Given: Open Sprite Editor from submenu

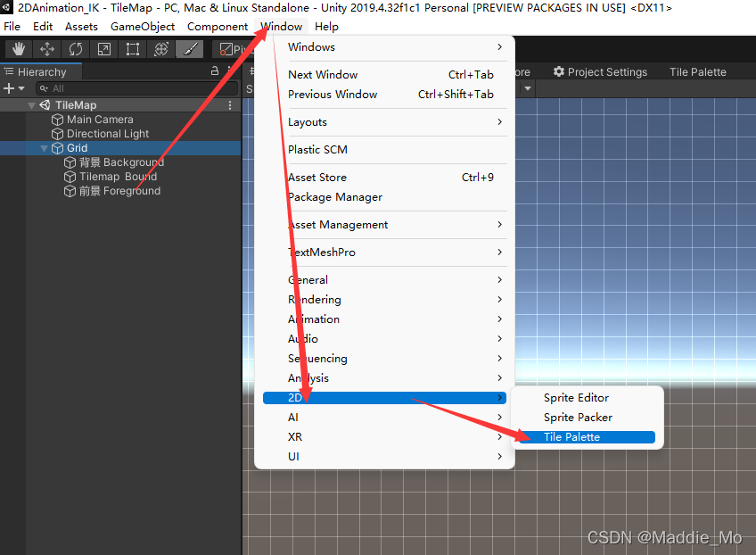Looking at the screenshot, I should click(588, 398).
